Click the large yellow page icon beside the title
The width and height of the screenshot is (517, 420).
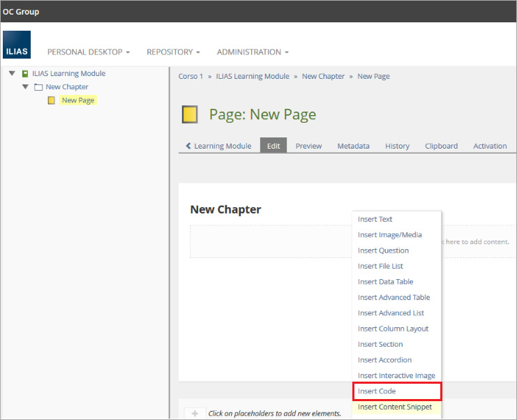(190, 114)
